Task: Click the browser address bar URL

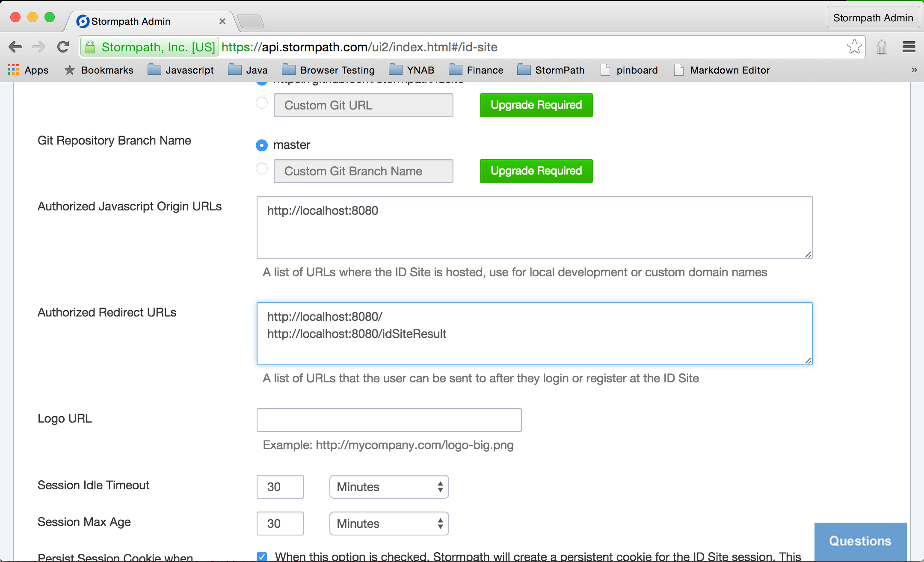Action: click(359, 47)
